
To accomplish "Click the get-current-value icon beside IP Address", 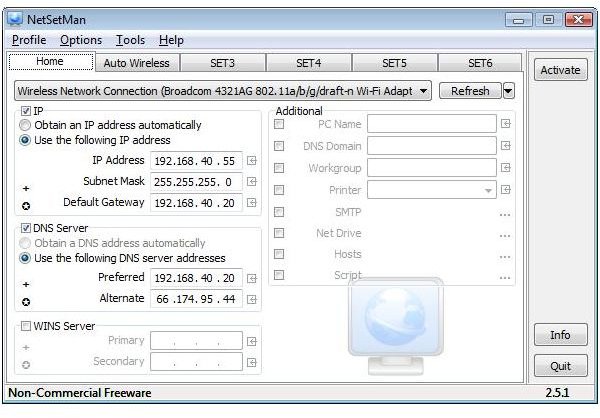I will [251, 161].
